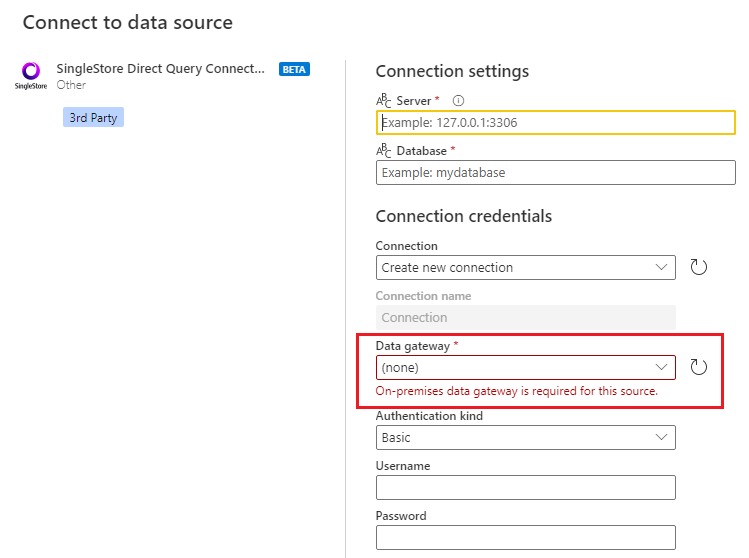749x558 pixels.
Task: Focus the Server input field
Action: (556, 123)
